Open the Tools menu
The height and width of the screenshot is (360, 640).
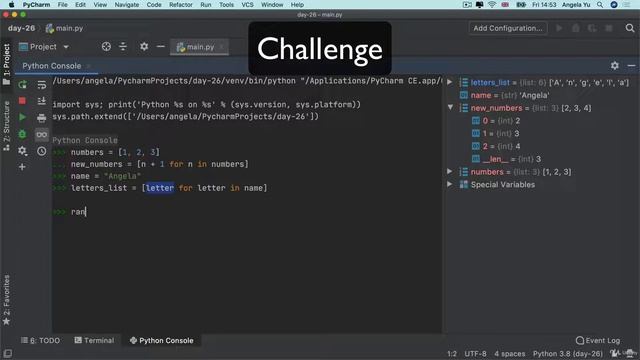(226, 5)
